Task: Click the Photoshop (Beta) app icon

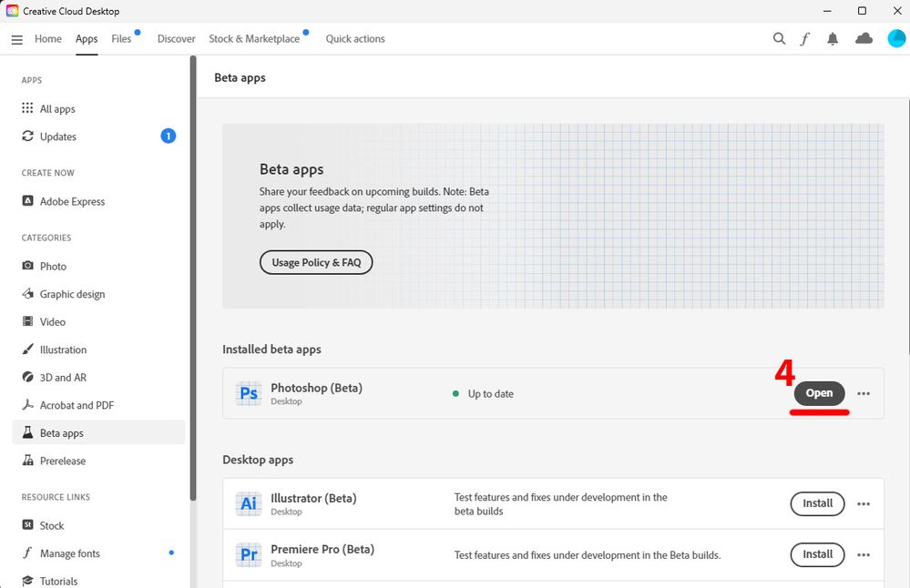Action: point(248,393)
